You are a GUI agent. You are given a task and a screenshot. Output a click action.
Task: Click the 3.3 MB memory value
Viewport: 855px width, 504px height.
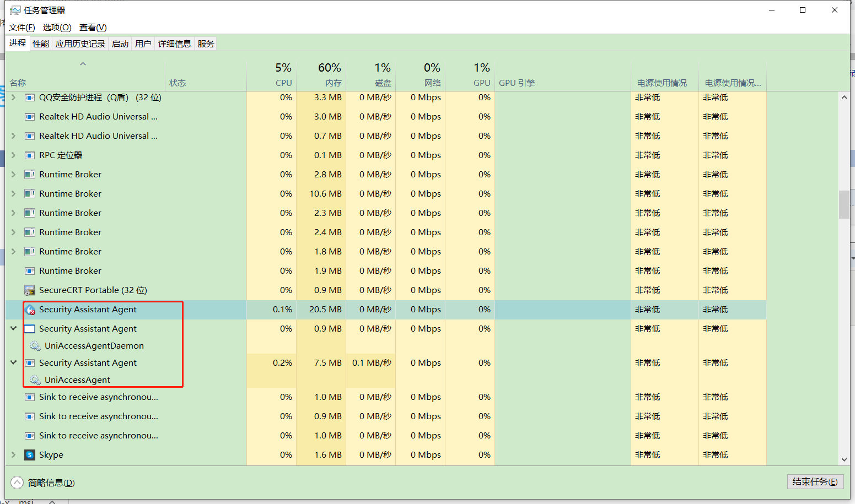[328, 97]
